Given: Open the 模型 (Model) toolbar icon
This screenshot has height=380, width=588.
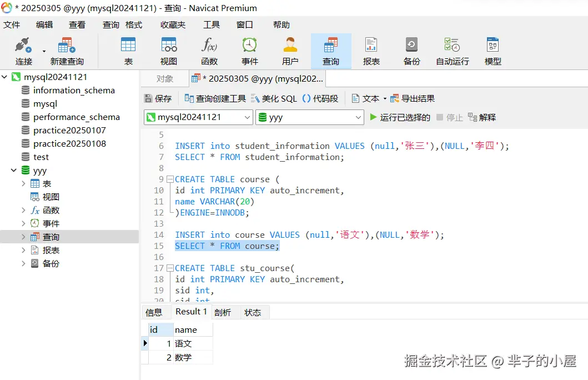Looking at the screenshot, I should [x=492, y=51].
